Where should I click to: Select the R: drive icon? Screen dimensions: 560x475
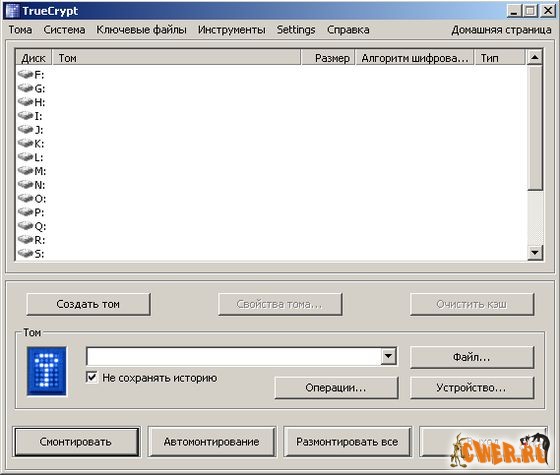[x=25, y=239]
